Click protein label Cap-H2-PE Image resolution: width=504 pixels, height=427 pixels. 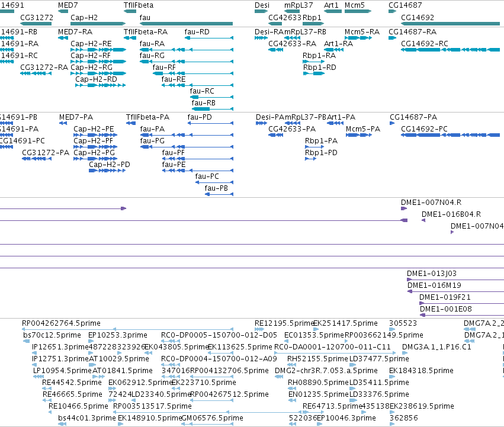pyautogui.click(x=94, y=129)
